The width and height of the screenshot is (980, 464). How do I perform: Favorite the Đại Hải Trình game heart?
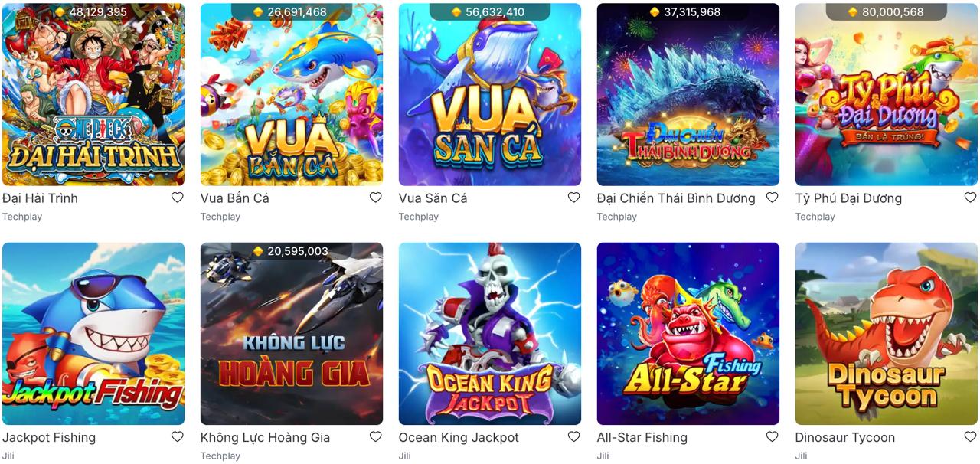(177, 198)
